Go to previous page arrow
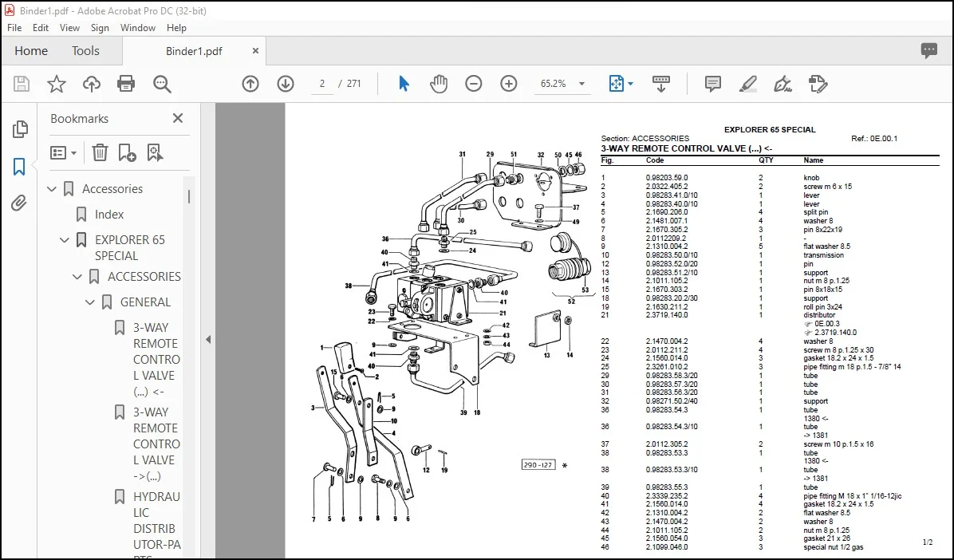Screen dimensions: 954x560 click(x=250, y=84)
